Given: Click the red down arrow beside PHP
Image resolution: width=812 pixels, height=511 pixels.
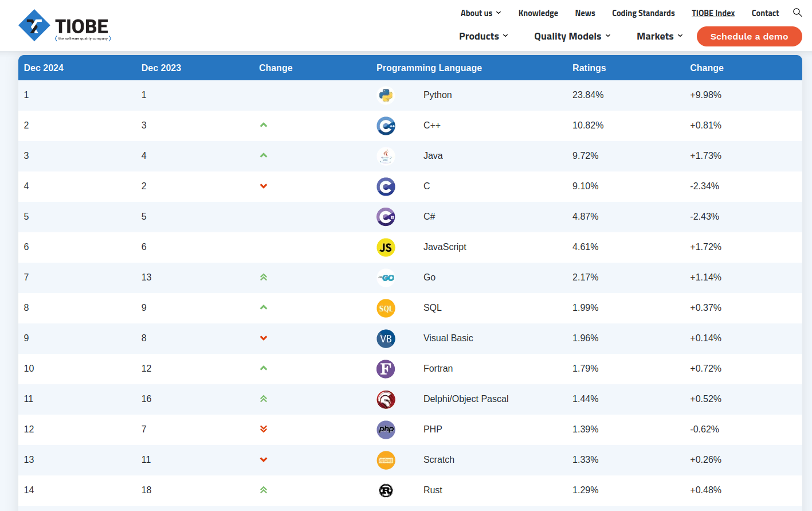Looking at the screenshot, I should pyautogui.click(x=264, y=429).
